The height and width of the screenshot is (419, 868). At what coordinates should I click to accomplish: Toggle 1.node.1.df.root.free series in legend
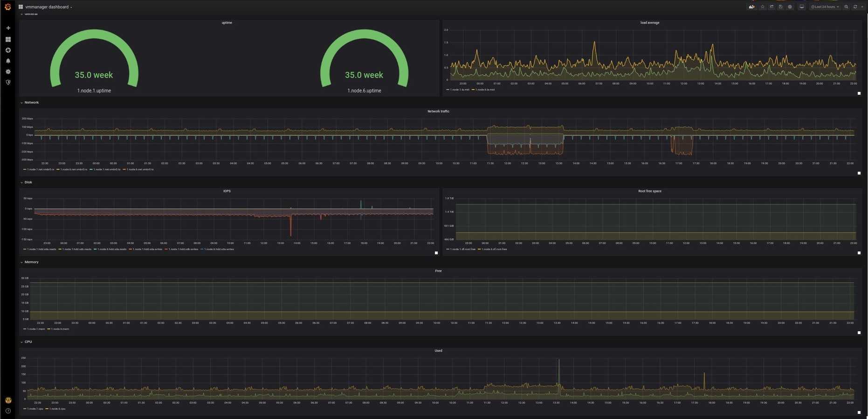pyautogui.click(x=462, y=249)
